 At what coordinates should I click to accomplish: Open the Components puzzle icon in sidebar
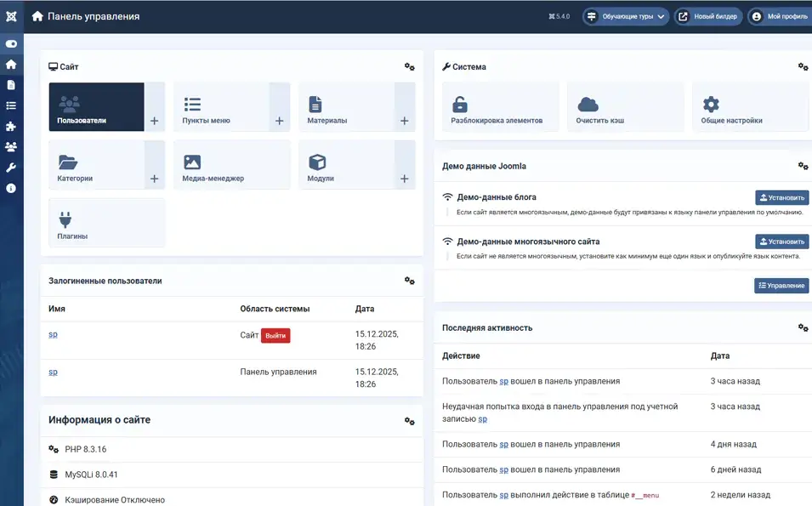point(11,126)
